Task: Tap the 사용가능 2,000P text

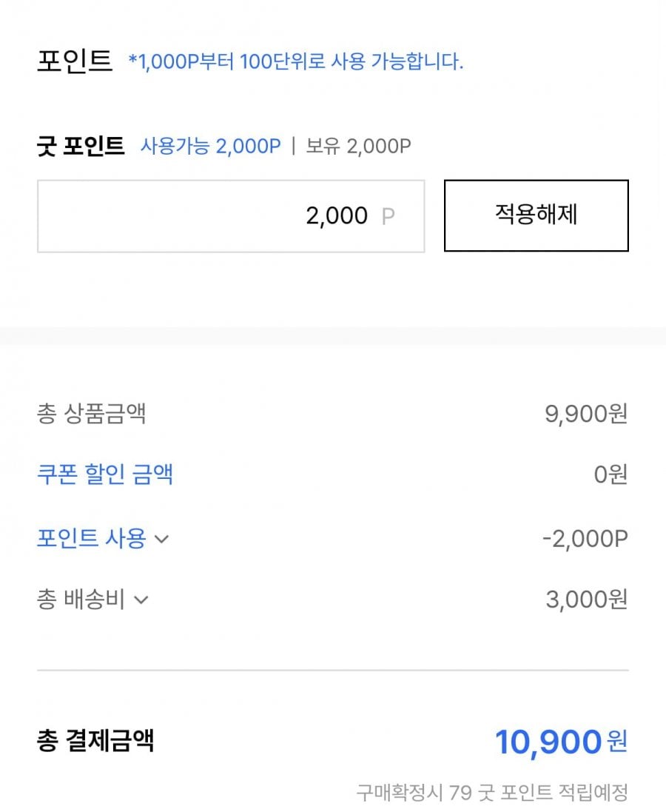Action: 211,146
